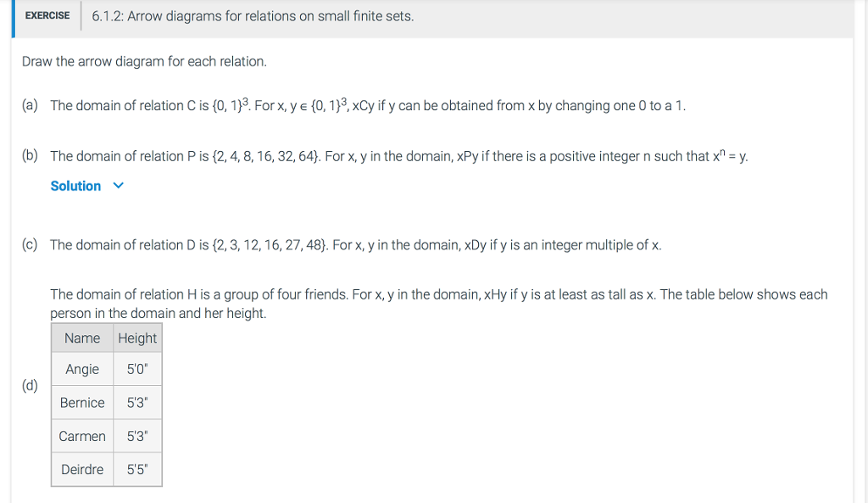Select the blue exercise header bar
The image size is (868, 503).
pyautogui.click(x=12, y=15)
